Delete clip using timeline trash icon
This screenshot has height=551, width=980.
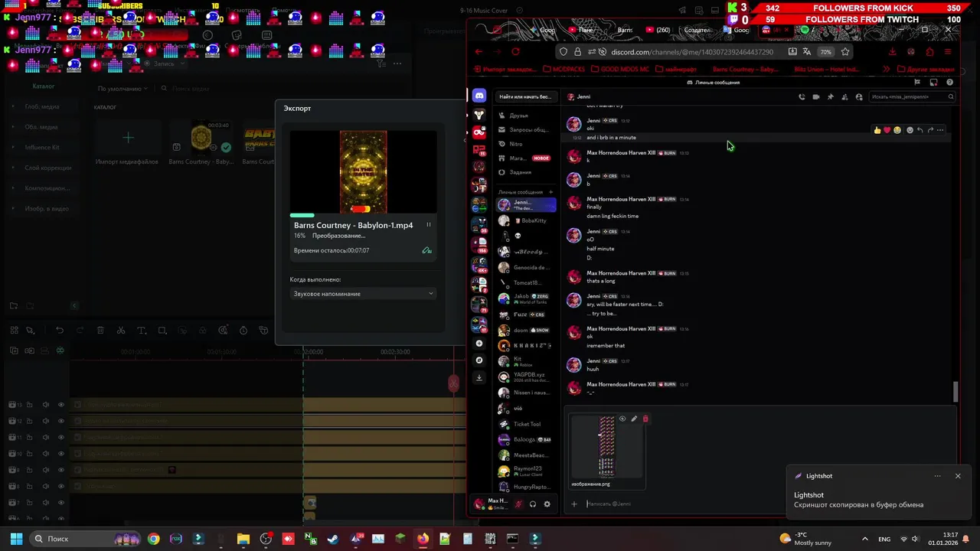click(100, 331)
